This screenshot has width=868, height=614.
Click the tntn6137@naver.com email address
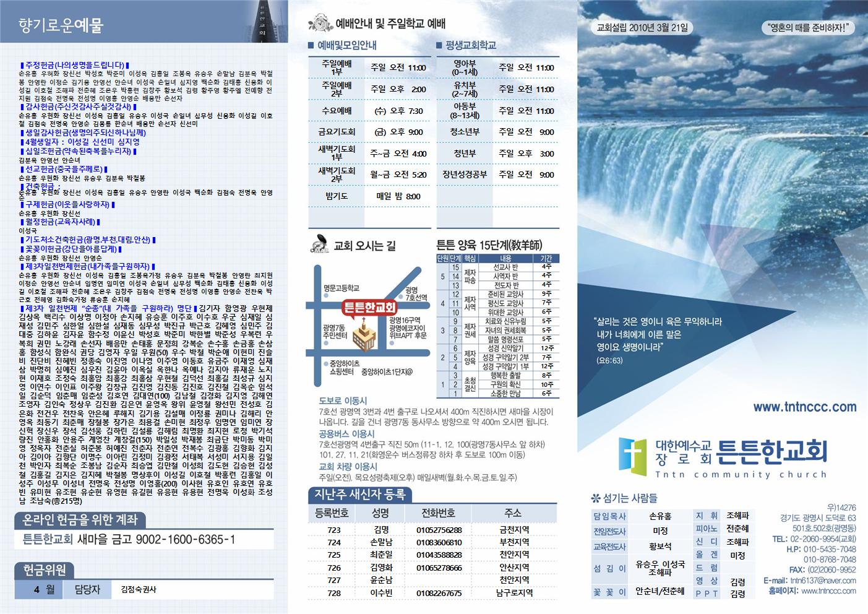pos(823,581)
